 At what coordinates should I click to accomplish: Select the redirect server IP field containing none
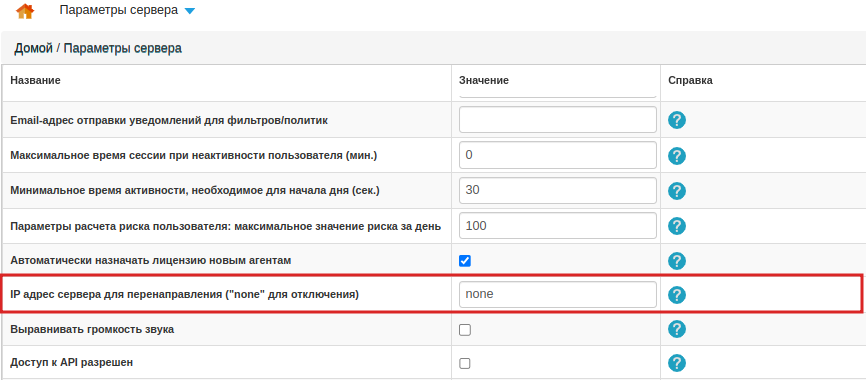[558, 294]
